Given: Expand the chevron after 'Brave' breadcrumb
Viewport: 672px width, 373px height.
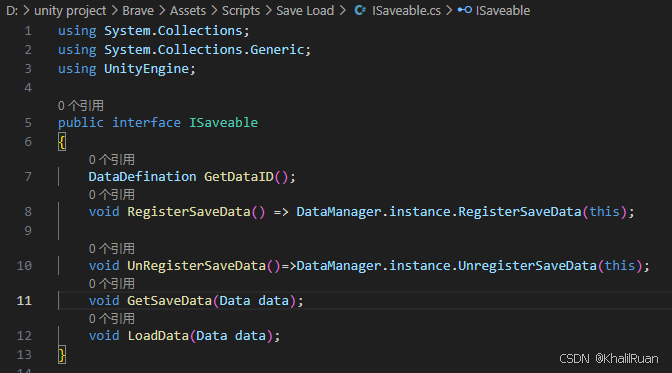Looking at the screenshot, I should pos(162,10).
